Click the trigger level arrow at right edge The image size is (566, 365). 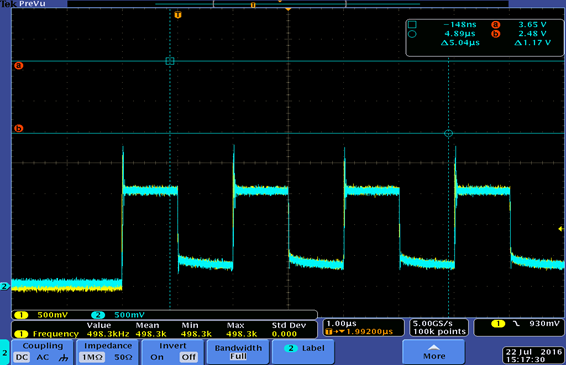(x=561, y=229)
